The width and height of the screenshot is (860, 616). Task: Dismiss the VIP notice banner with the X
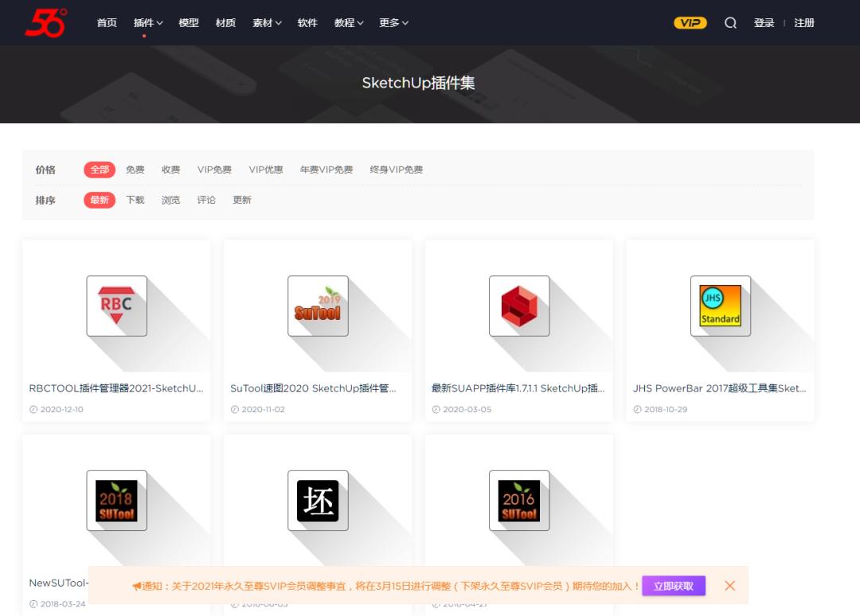[729, 586]
